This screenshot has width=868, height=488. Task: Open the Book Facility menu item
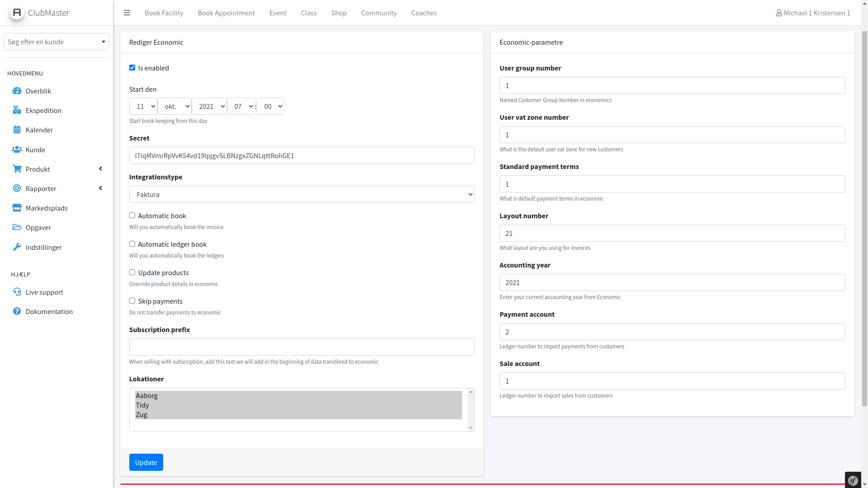point(164,13)
